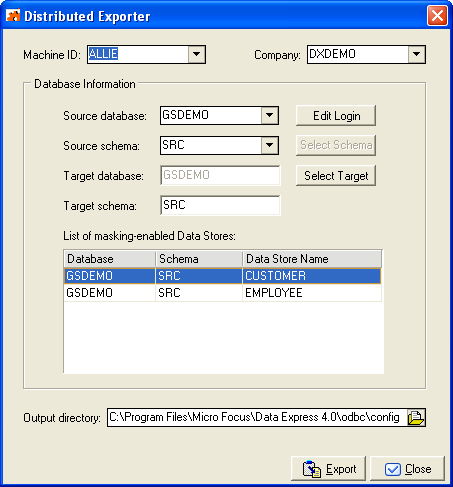453x487 pixels.
Task: Click the Data Store Name column header
Action: point(312,259)
